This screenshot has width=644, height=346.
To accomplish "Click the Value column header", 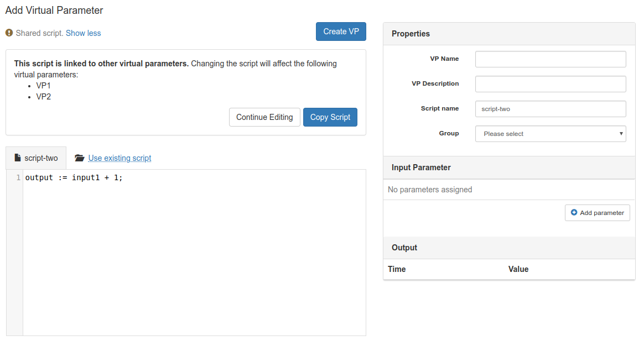I will (518, 269).
